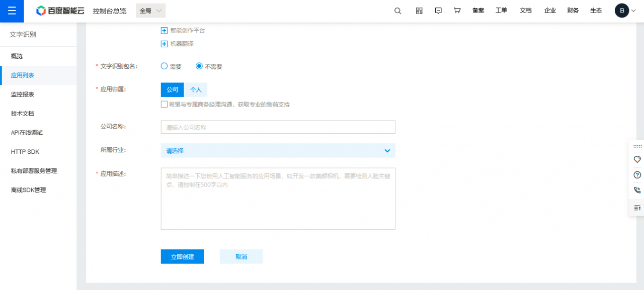The image size is (644, 290).
Task: Click the 立即创建 button
Action: point(182,256)
